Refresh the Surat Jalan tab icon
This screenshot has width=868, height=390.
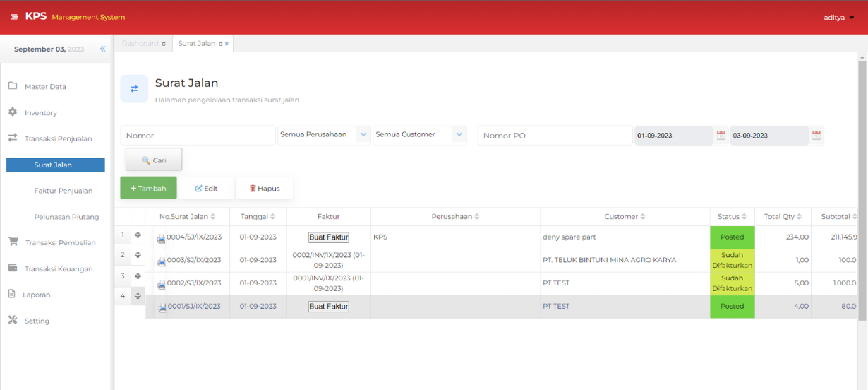point(220,44)
